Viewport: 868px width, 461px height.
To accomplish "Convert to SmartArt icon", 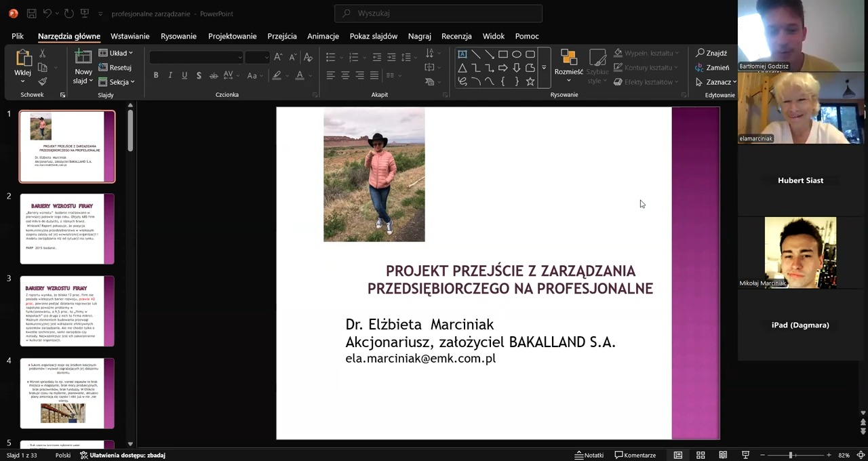I will [430, 82].
